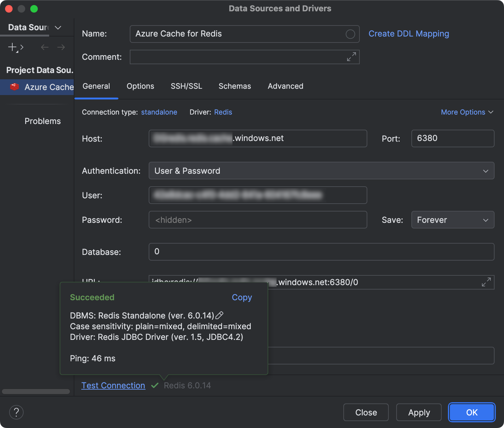Select the Advanced tab
The height and width of the screenshot is (428, 504).
(x=285, y=86)
